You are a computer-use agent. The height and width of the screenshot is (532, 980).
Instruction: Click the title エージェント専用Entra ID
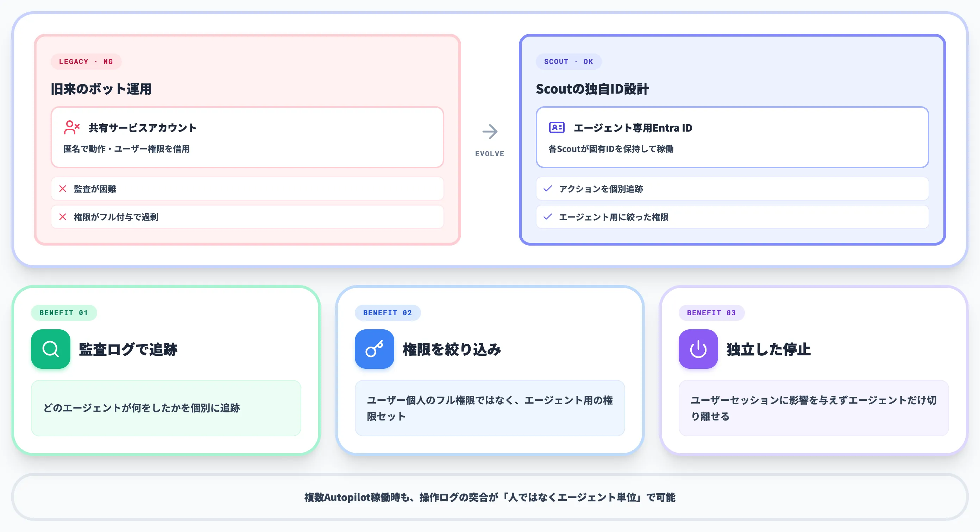pyautogui.click(x=633, y=128)
